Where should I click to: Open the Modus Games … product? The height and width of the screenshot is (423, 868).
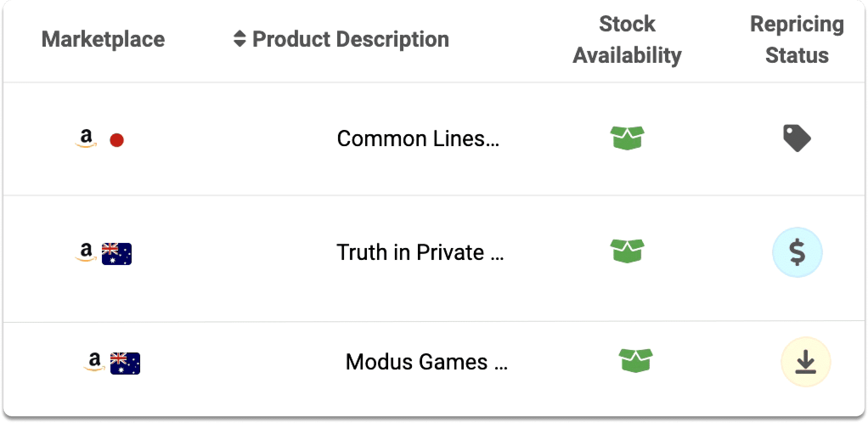(427, 362)
